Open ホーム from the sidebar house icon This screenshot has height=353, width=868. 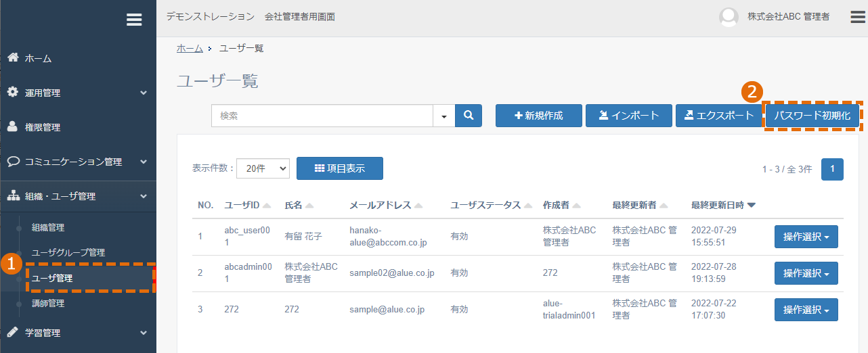(13, 58)
